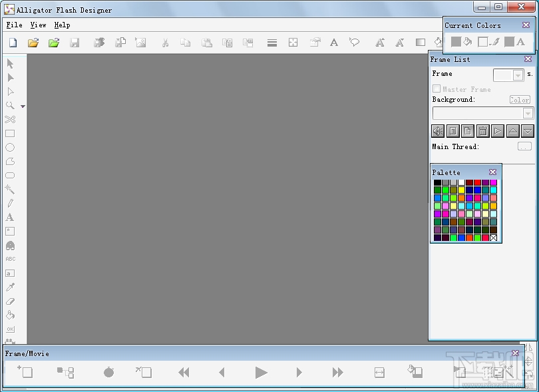Viewport: 539px width, 392px height.
Task: Close the Frame/Movie panel
Action: point(515,353)
